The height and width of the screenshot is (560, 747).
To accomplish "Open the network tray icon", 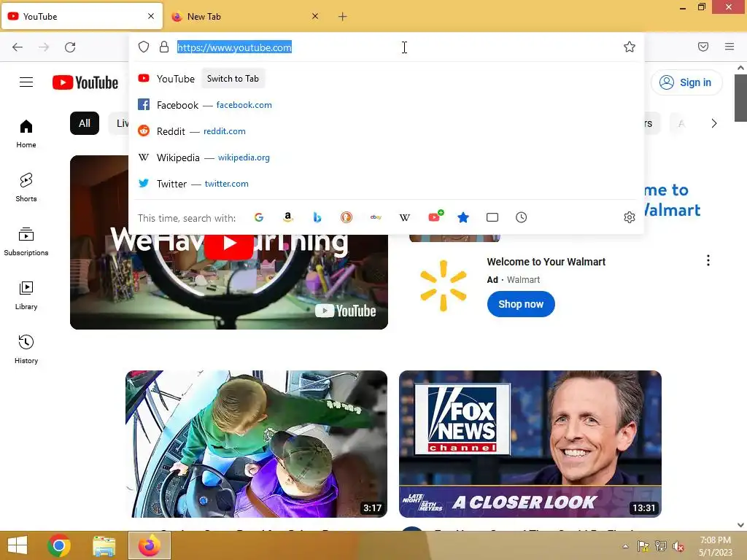I will 661,546.
